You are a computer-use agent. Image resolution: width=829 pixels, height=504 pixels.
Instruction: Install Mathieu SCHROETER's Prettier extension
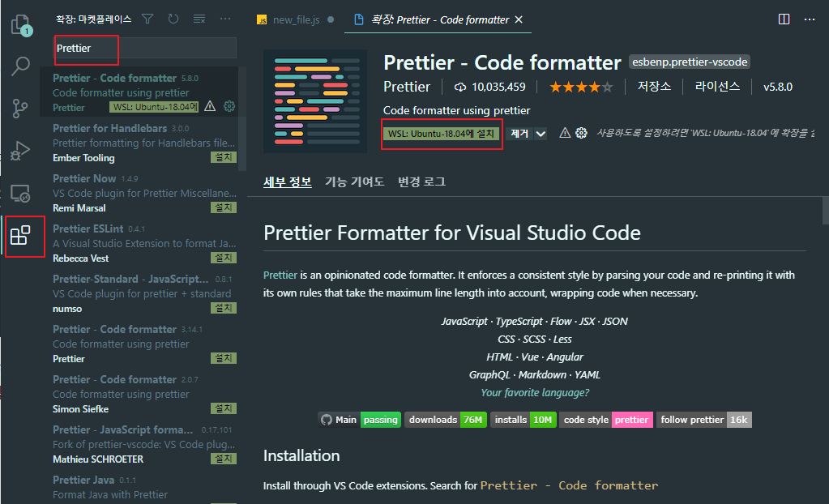pos(223,459)
